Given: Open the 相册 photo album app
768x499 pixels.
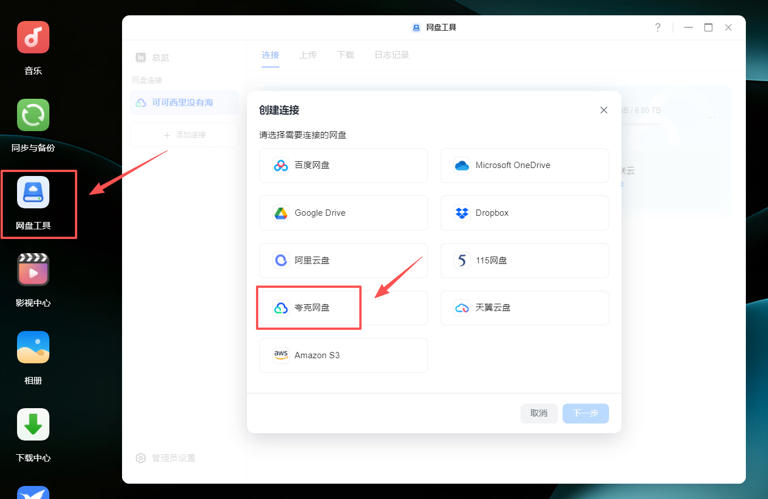Looking at the screenshot, I should coord(33,347).
